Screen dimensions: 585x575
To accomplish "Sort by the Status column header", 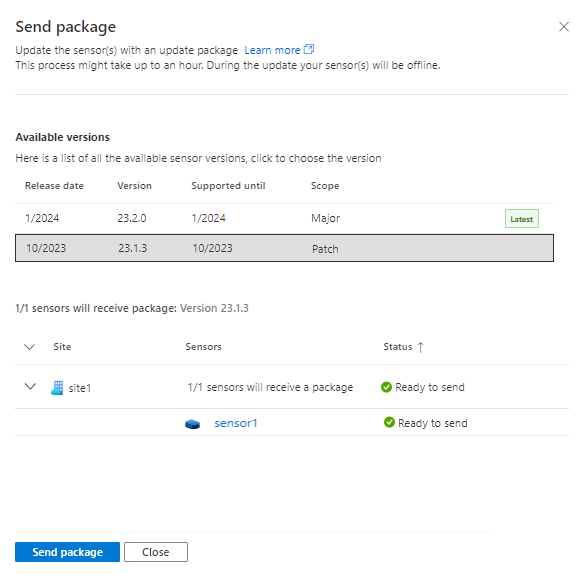I will tap(398, 347).
